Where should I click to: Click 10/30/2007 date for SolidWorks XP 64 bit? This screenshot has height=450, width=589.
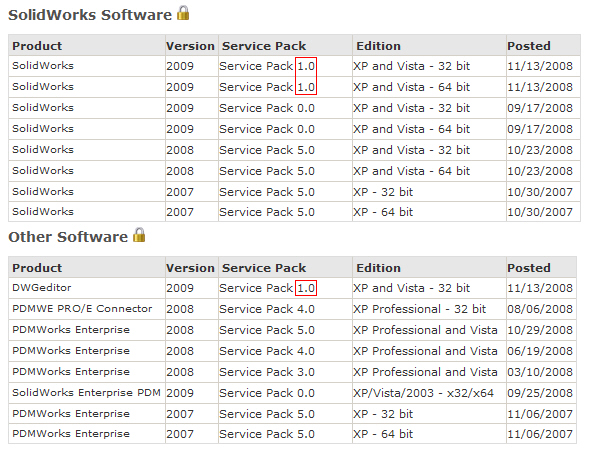click(x=540, y=212)
